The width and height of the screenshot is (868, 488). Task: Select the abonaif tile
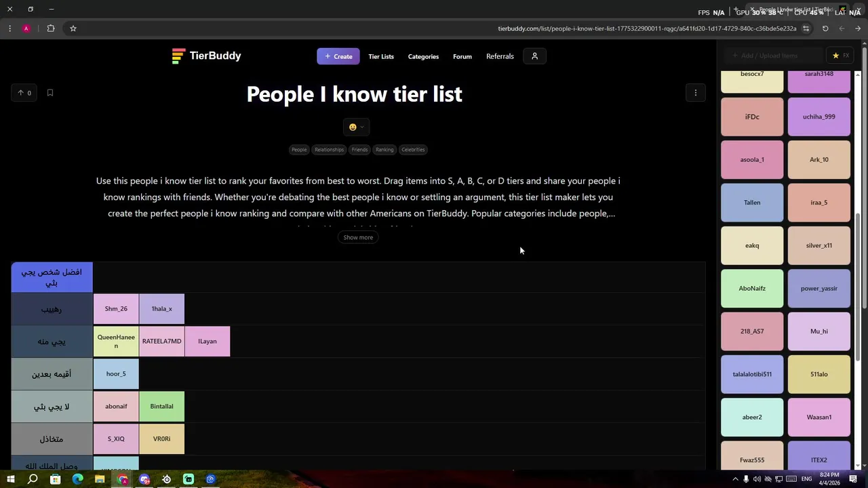coord(116,406)
